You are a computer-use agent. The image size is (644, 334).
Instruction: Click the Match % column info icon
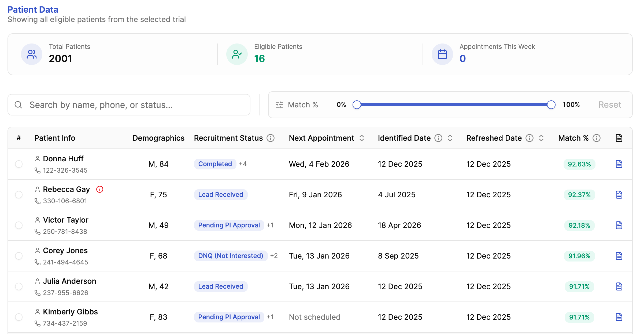pos(597,138)
